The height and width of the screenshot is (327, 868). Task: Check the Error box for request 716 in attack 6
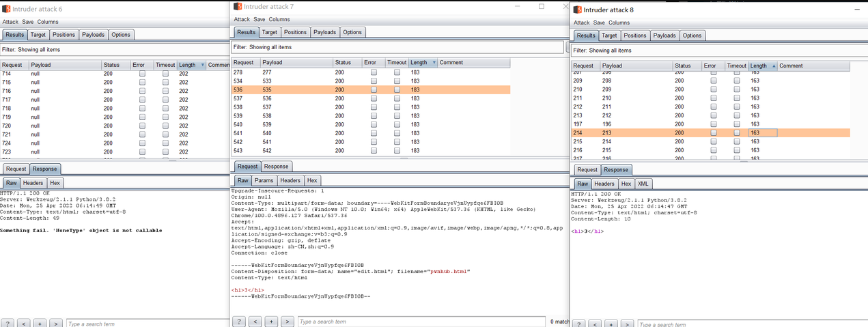point(142,91)
